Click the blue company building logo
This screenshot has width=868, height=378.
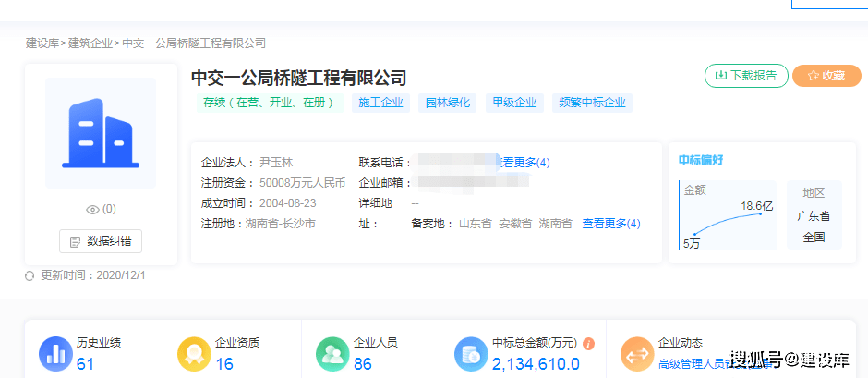coord(101,133)
